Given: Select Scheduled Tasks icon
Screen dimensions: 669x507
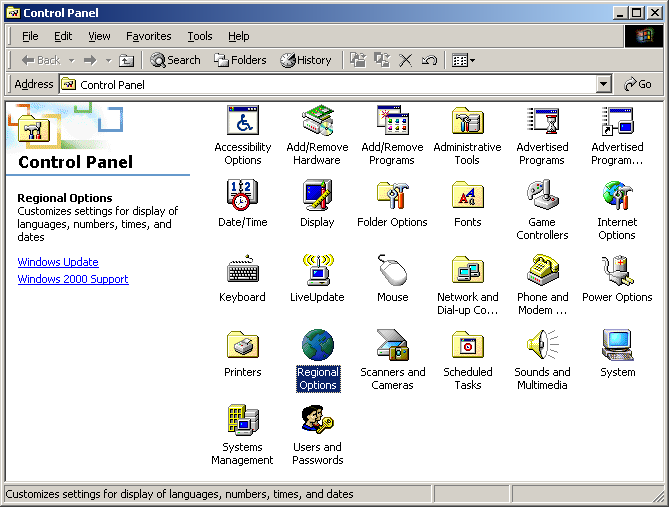Looking at the screenshot, I should tap(468, 345).
